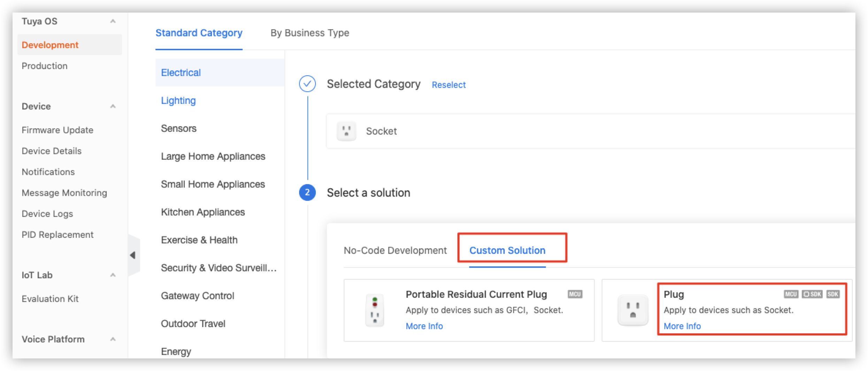
Task: Select Kitchen Appliances category
Action: 203,212
